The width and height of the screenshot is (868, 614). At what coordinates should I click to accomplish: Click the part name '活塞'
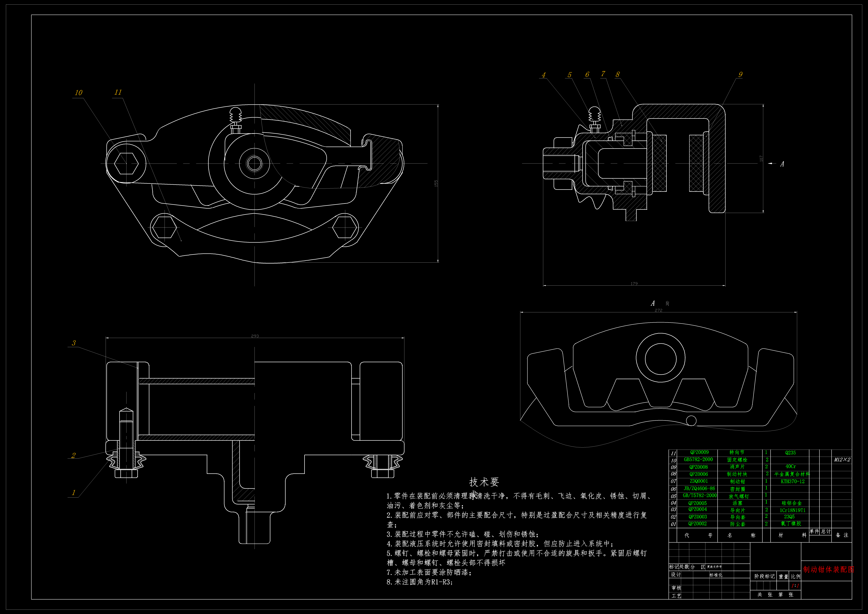(738, 503)
